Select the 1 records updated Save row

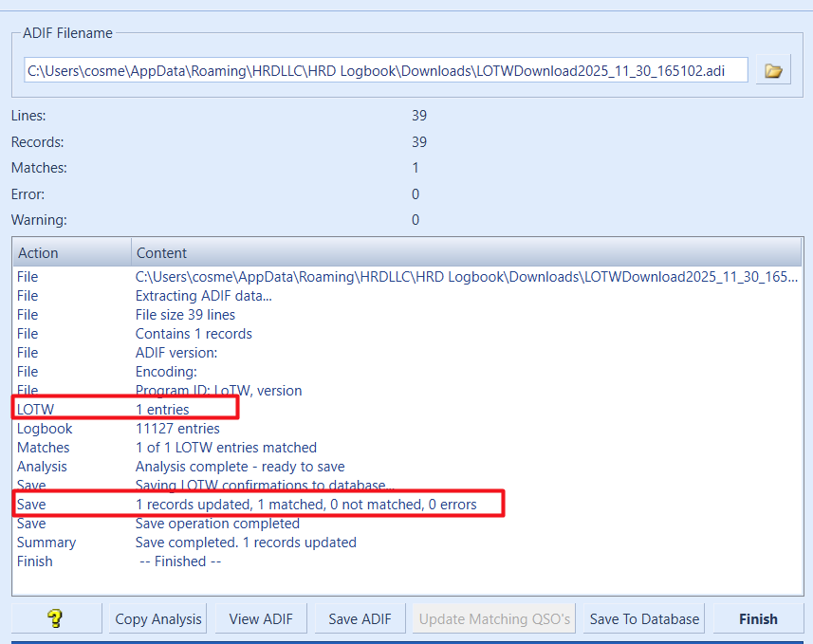tap(305, 505)
